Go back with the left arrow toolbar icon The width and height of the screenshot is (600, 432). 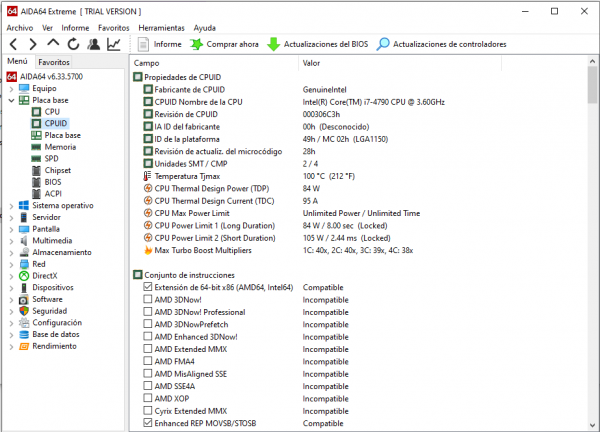13,44
